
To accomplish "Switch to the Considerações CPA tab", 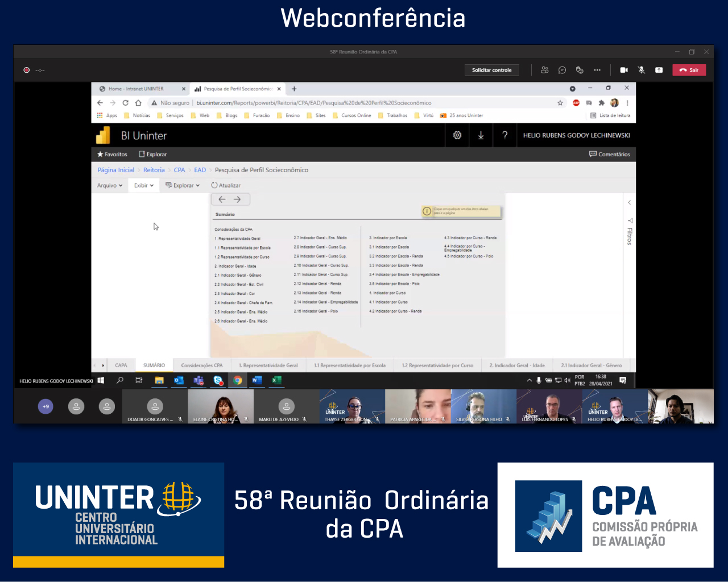I will (x=202, y=365).
